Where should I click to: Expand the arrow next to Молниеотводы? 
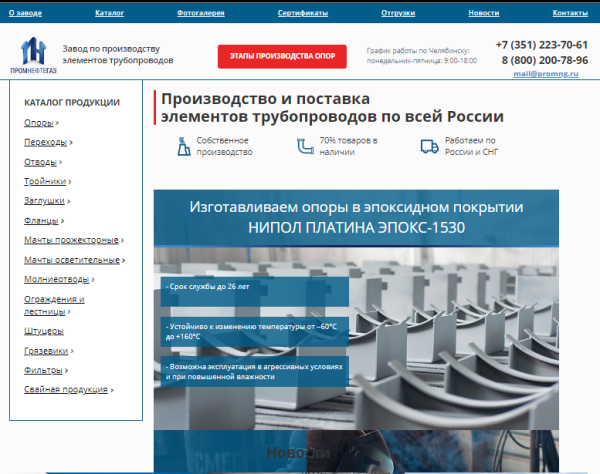(93, 280)
